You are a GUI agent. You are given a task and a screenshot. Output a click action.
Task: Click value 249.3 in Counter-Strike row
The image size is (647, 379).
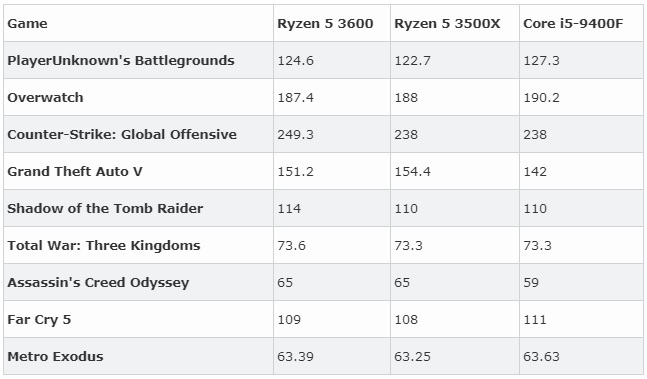point(295,134)
